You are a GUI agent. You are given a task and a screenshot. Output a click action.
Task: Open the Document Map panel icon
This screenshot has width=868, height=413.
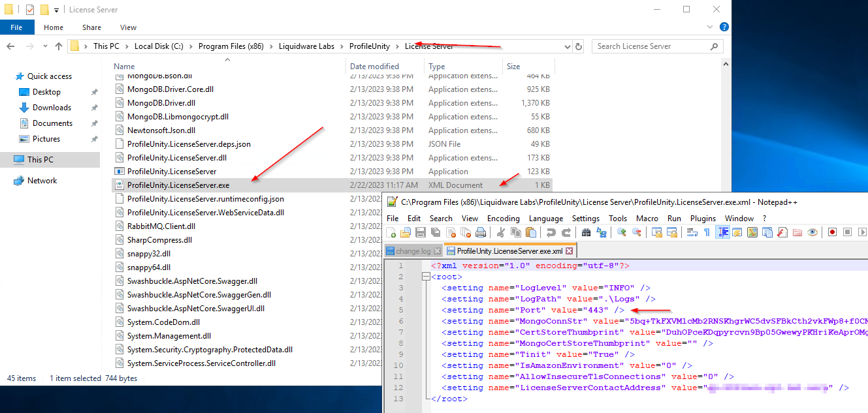click(x=752, y=232)
